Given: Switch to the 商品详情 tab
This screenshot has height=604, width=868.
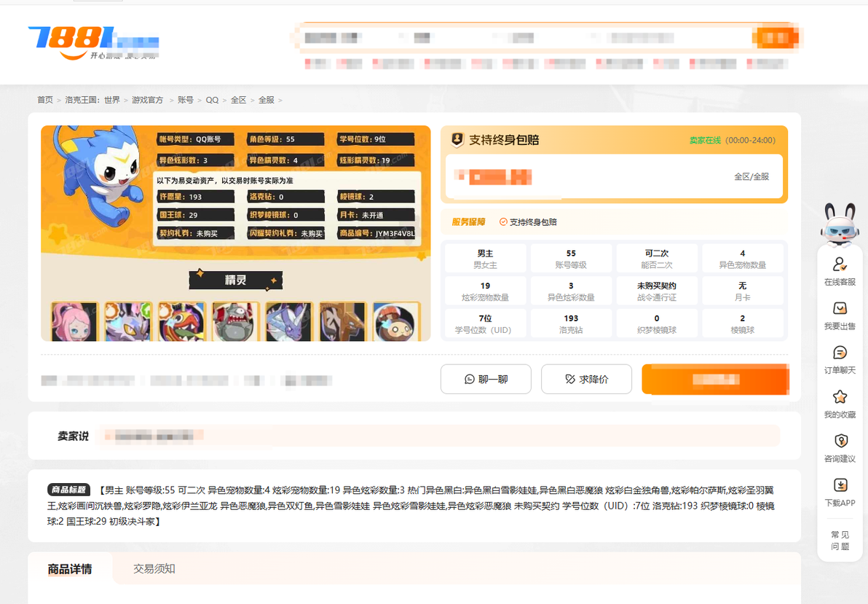Looking at the screenshot, I should [70, 569].
